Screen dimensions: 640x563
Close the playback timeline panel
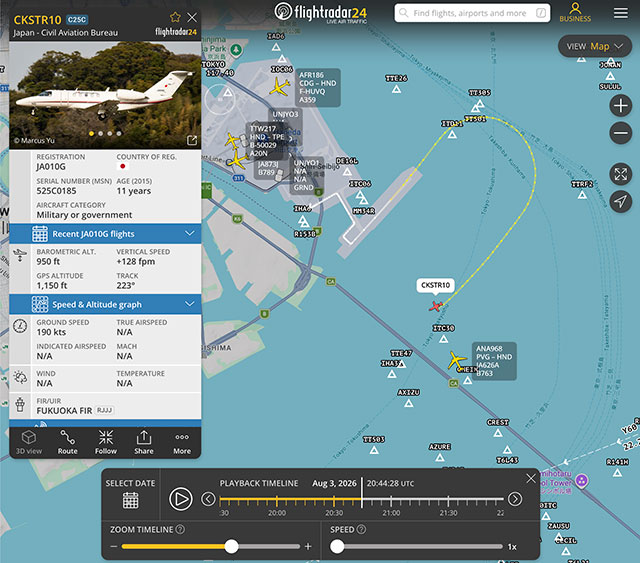click(x=531, y=478)
